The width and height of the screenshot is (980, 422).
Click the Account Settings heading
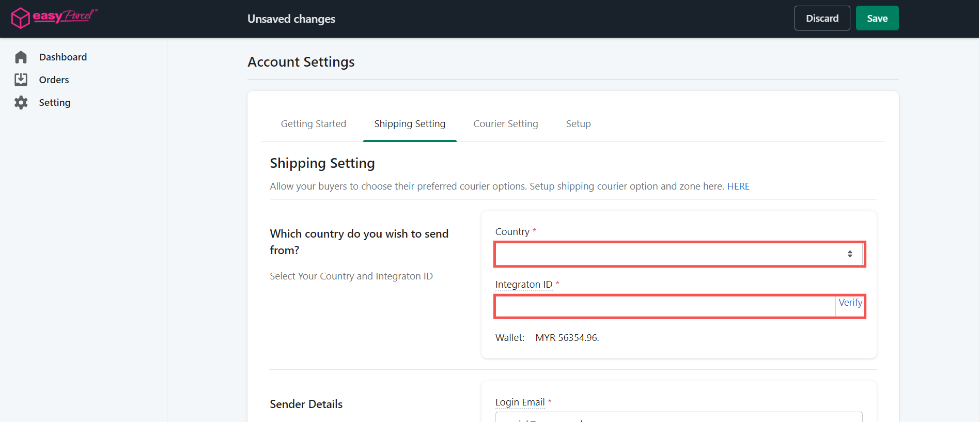301,62
